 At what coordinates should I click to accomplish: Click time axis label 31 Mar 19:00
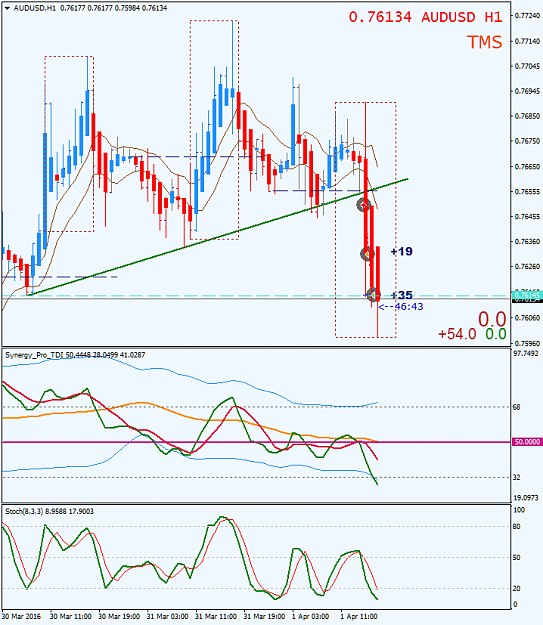point(264,616)
